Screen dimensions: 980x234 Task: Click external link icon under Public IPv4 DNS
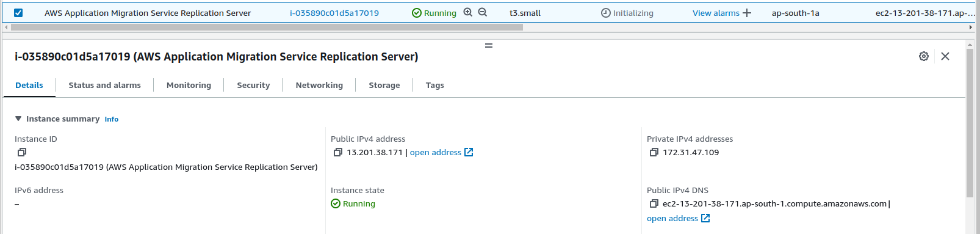(x=705, y=218)
